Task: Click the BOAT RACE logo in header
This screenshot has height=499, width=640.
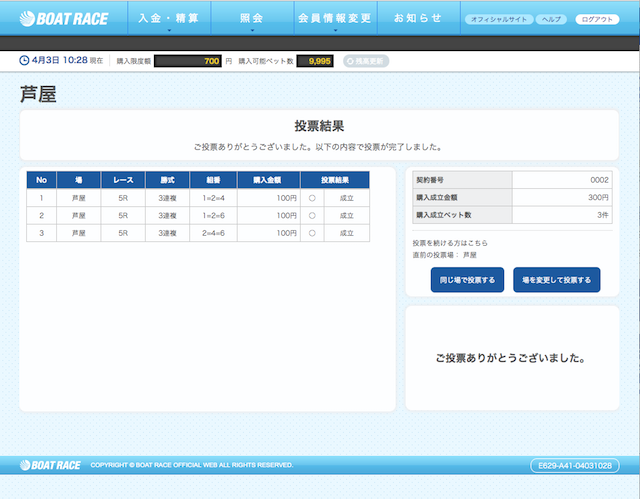Action: 62,19
